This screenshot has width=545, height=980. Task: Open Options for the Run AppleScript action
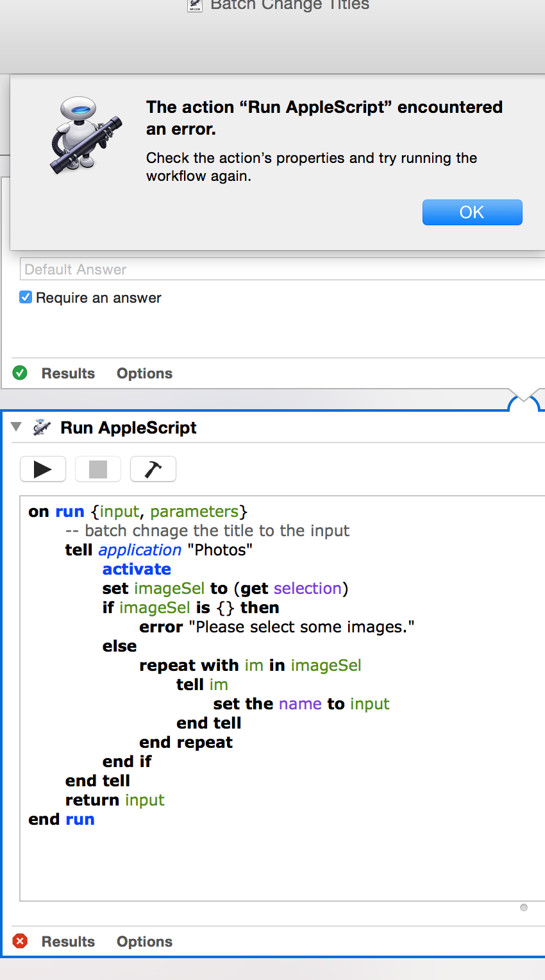click(144, 941)
